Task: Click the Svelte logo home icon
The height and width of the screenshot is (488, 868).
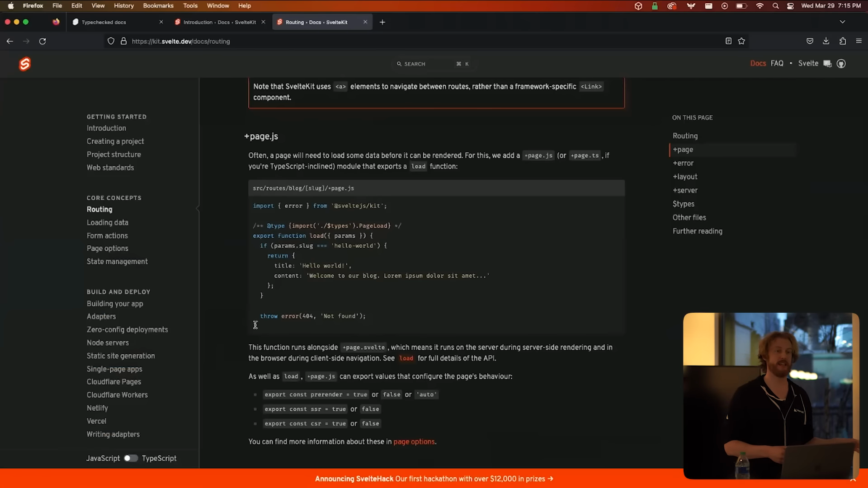Action: click(x=24, y=64)
